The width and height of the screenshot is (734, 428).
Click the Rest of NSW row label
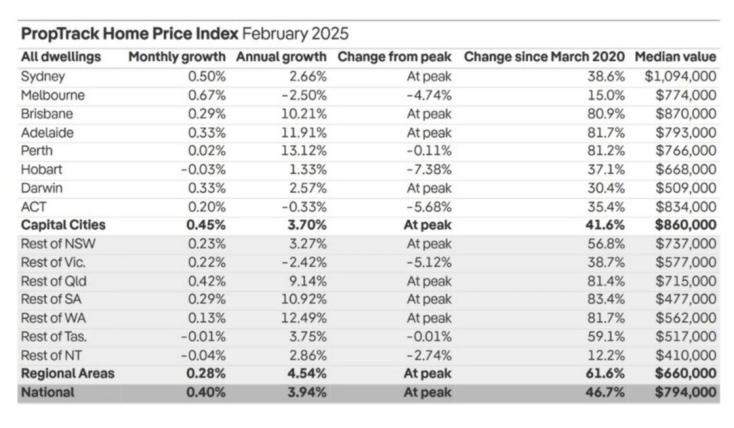[x=58, y=244]
